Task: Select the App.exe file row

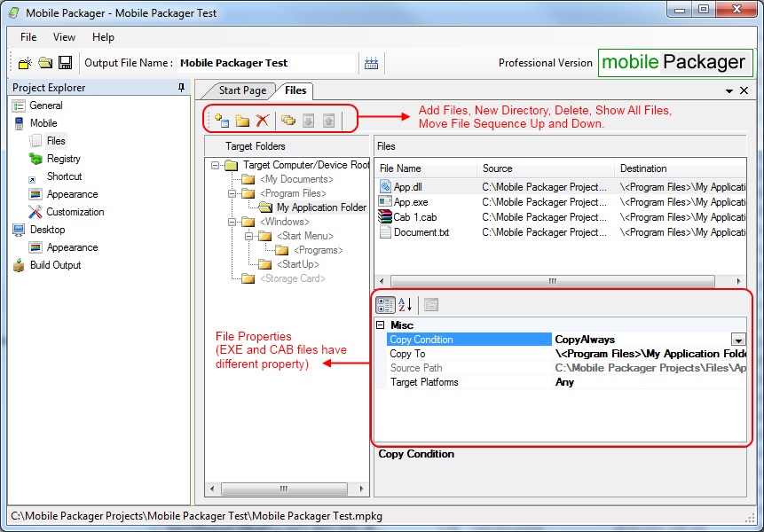Action: [562, 202]
